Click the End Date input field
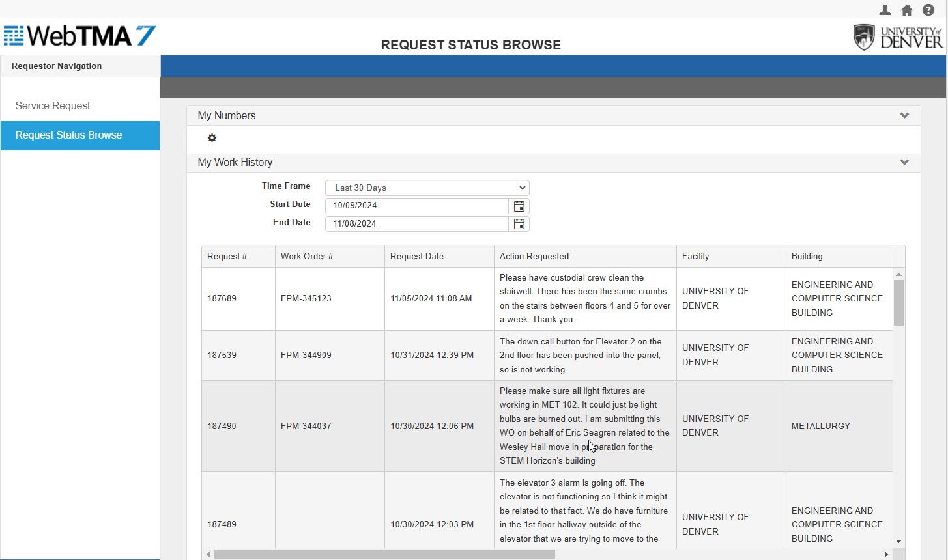The width and height of the screenshot is (948, 560). 417,224
